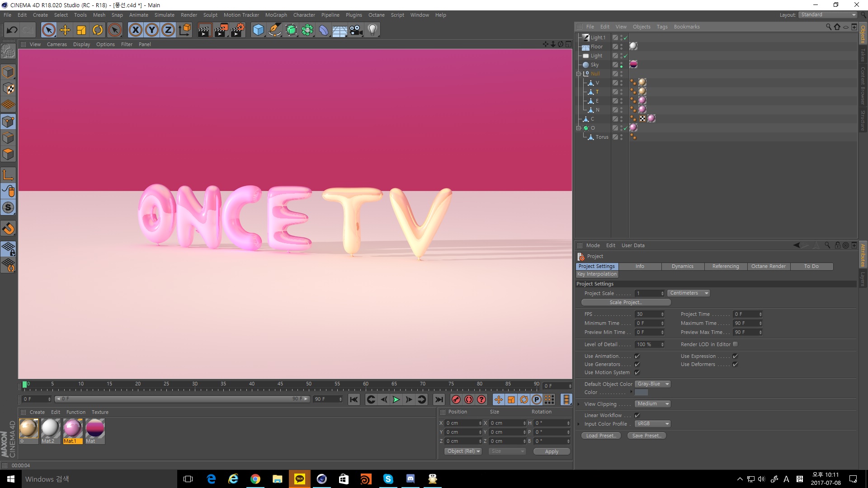Click Record Active Objects button
This screenshot has height=488, width=868.
pos(456,399)
